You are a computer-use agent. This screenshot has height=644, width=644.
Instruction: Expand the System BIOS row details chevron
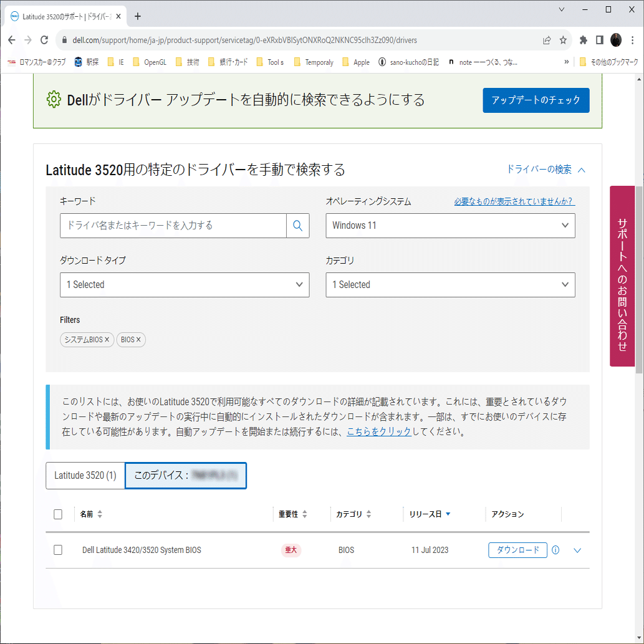[577, 550]
